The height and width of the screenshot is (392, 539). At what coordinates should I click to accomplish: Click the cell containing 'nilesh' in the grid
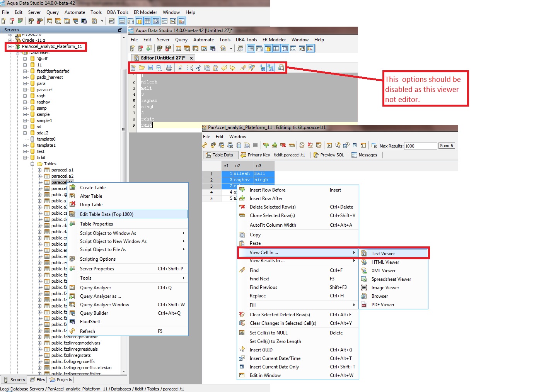[243, 174]
